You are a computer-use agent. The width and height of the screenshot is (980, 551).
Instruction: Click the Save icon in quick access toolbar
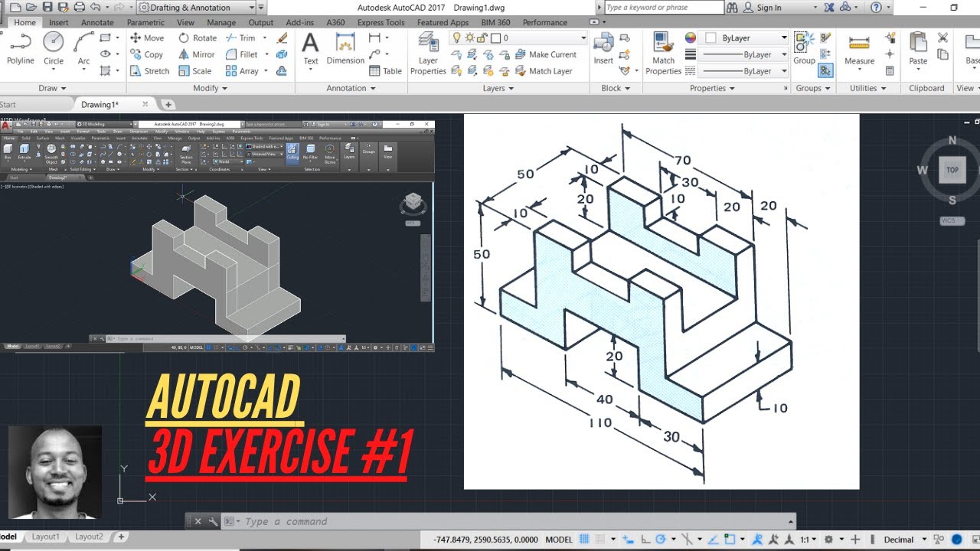pos(47,8)
